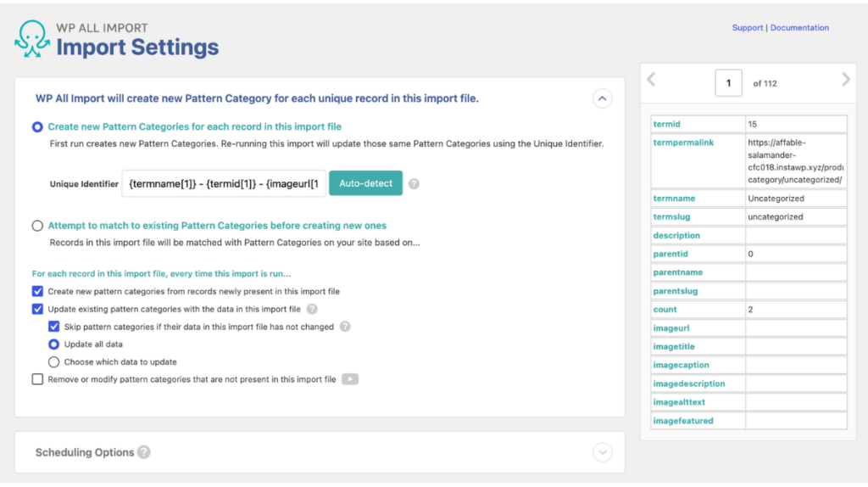This screenshot has width=868, height=487.
Task: Click the termslug field name
Action: (671, 216)
